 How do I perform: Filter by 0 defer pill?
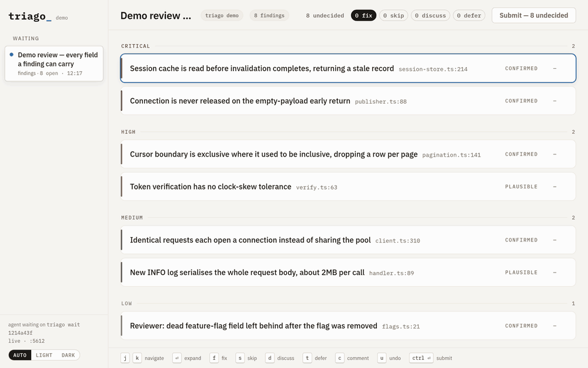click(x=469, y=15)
